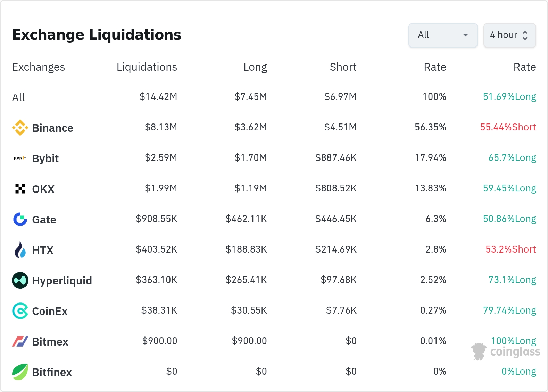Screen dimensions: 548x392
Task: Sort by the Liquidations column header
Action: (147, 67)
